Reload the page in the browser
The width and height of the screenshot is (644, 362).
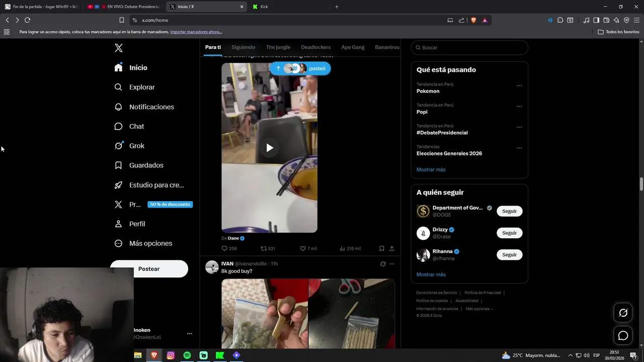27,20
